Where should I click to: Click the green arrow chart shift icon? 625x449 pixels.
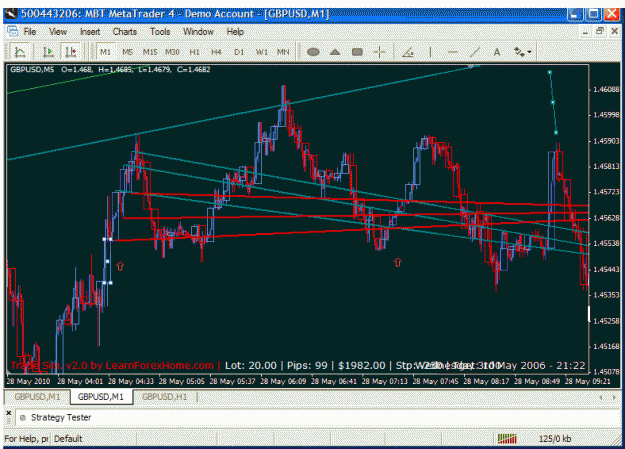49,52
